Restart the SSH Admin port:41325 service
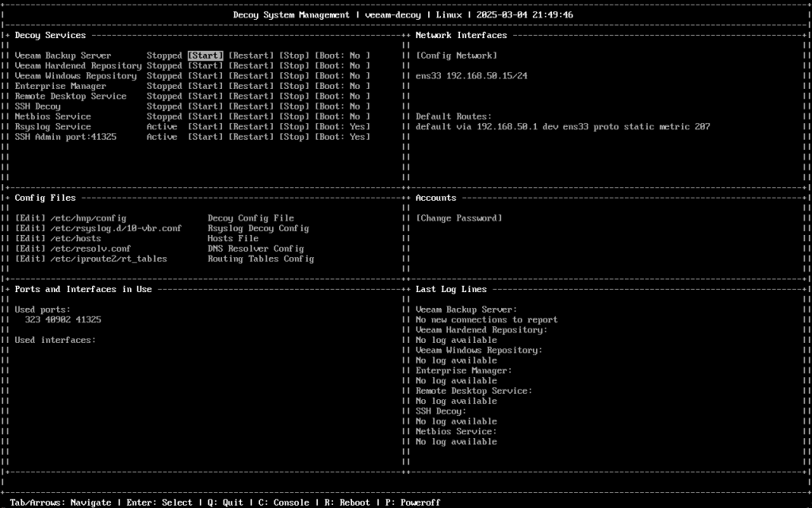This screenshot has height=508, width=812. click(x=251, y=137)
